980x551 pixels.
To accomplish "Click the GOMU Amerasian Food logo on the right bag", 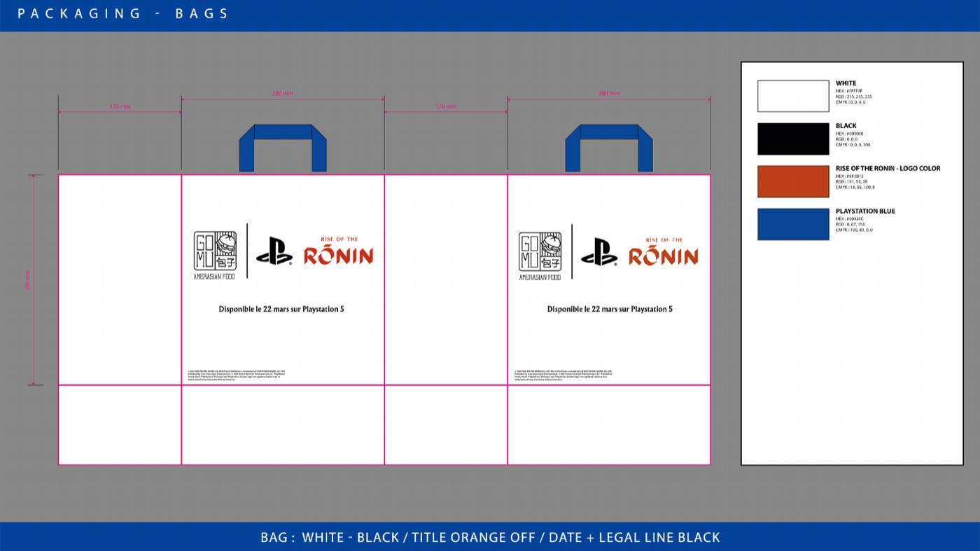I will tap(540, 256).
